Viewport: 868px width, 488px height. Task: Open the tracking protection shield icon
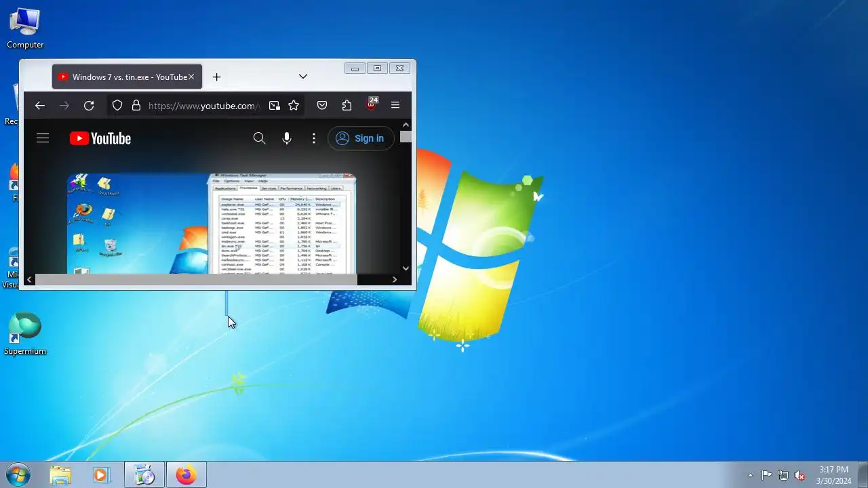click(117, 105)
